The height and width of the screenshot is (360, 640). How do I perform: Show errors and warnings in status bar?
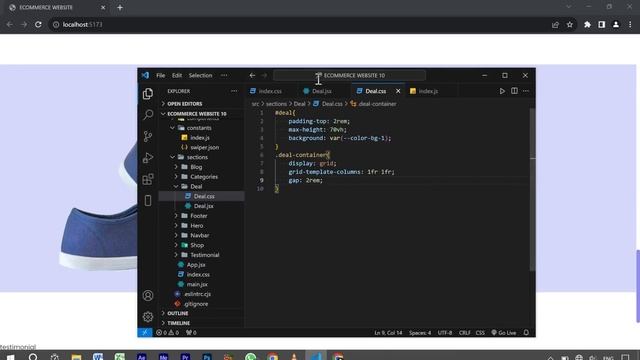coord(167,333)
